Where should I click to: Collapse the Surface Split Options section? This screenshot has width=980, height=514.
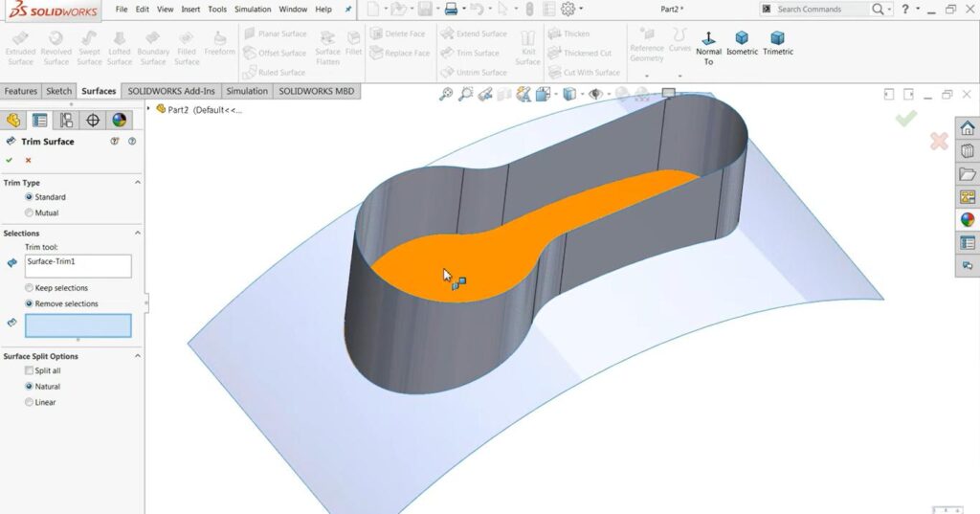click(x=138, y=356)
